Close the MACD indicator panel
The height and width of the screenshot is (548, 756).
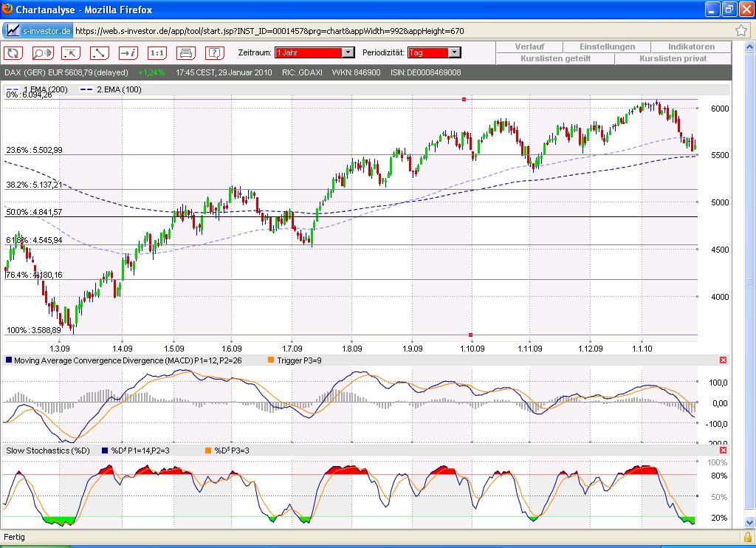(x=723, y=360)
